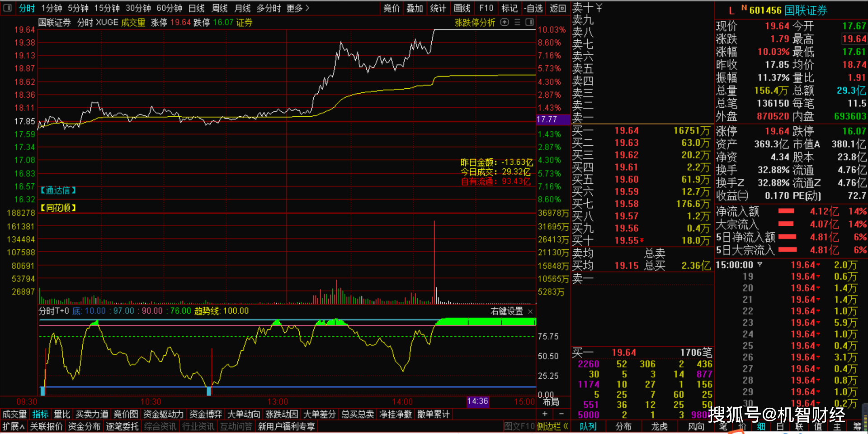Image resolution: width=868 pixels, height=434 pixels.
Task: Click the 布局 layout button
Action: point(551,401)
